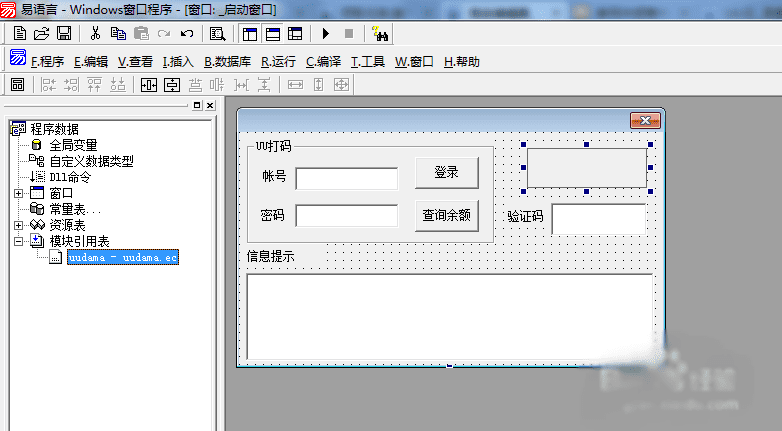Click the print preview magnifier icon
The image size is (782, 431).
pyautogui.click(x=217, y=33)
